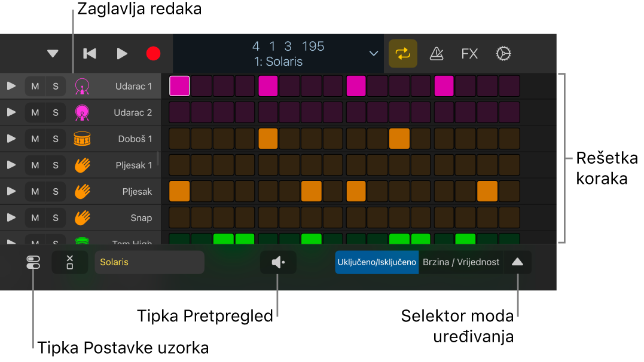Preview the Snap row sound
The width and height of the screenshot is (644, 362).
click(x=11, y=217)
